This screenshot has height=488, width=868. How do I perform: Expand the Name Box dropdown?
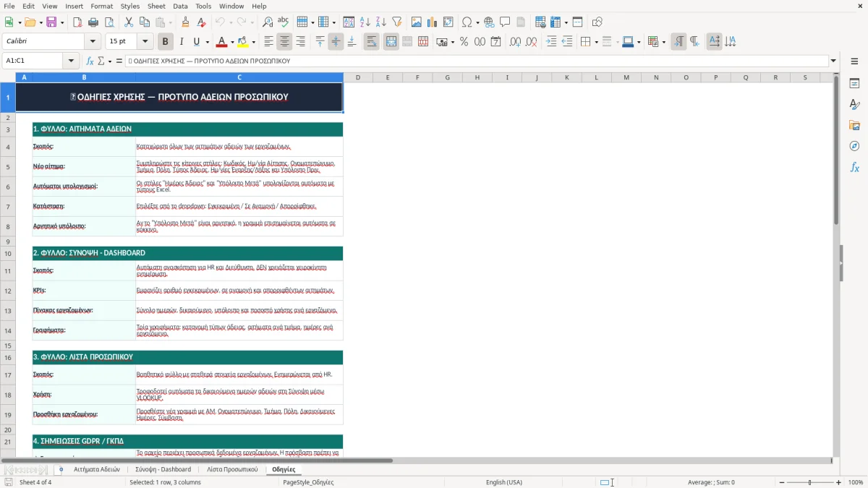tap(71, 61)
